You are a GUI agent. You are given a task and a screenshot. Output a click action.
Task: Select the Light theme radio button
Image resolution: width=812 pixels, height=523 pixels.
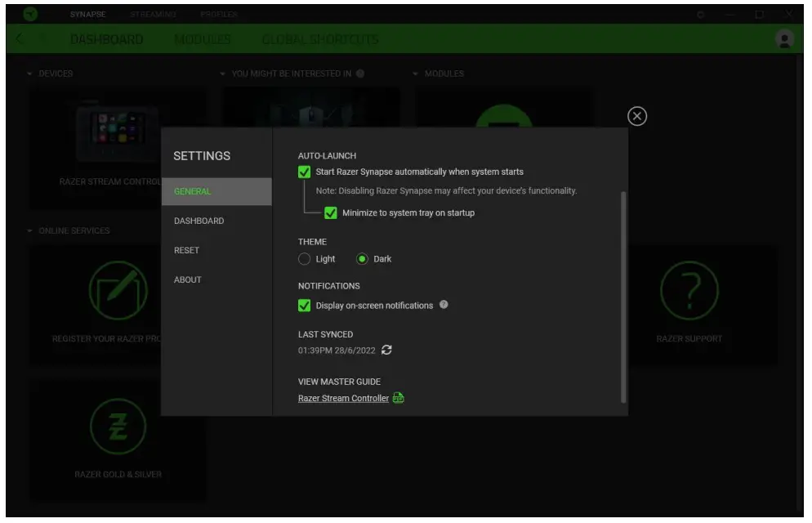pos(305,259)
